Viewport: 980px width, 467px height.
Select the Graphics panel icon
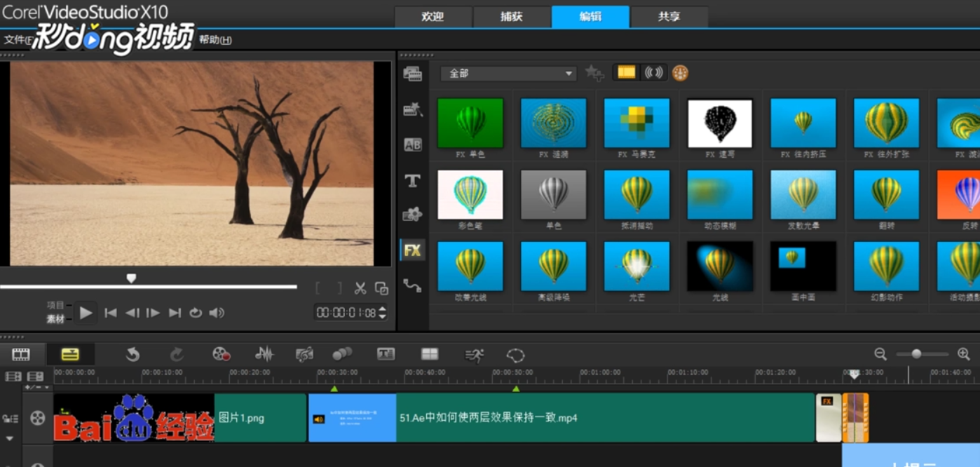pos(413,215)
